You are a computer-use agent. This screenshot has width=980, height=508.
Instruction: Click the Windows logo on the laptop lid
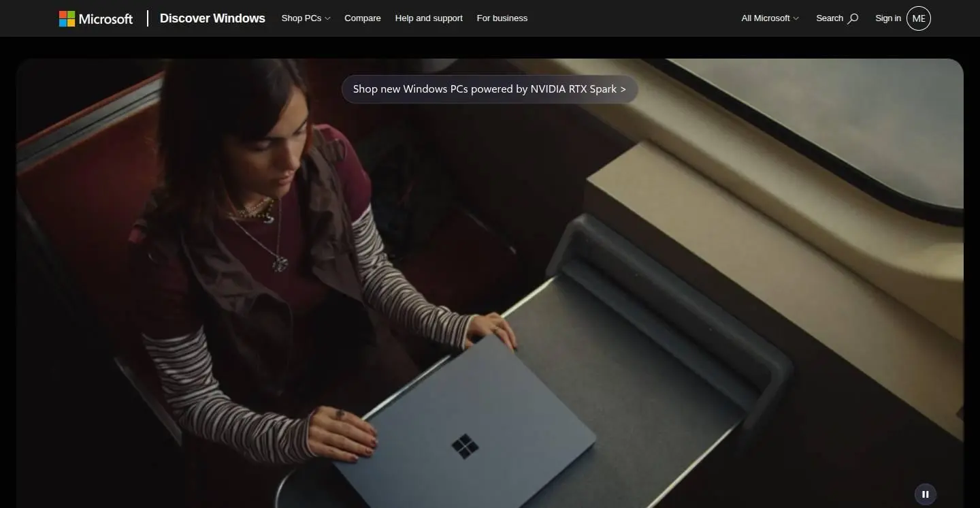(x=465, y=447)
